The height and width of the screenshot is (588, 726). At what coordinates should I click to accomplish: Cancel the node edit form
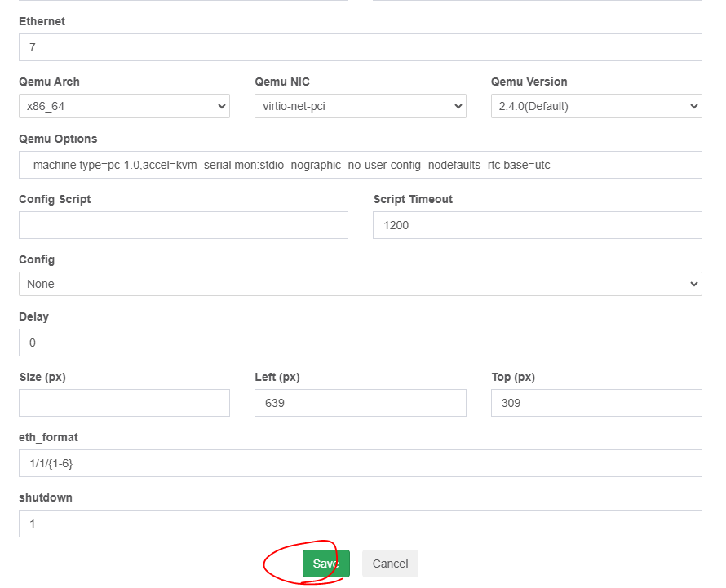[390, 564]
